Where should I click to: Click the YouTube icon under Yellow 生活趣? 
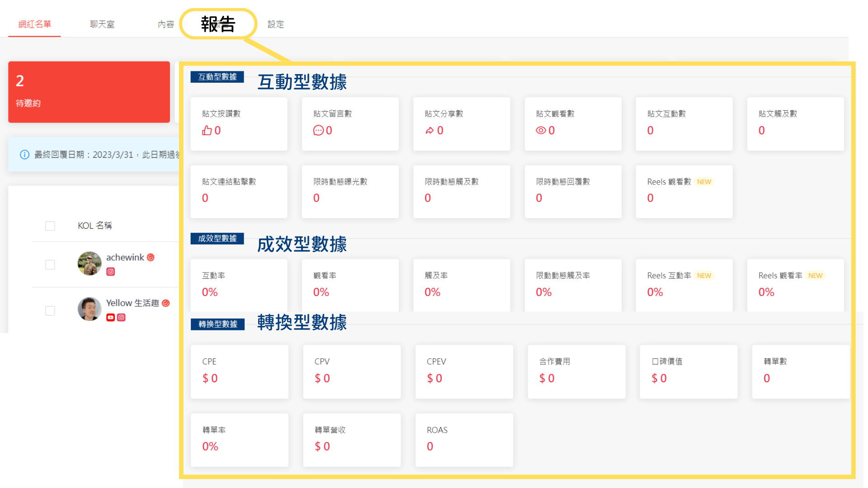(x=110, y=318)
